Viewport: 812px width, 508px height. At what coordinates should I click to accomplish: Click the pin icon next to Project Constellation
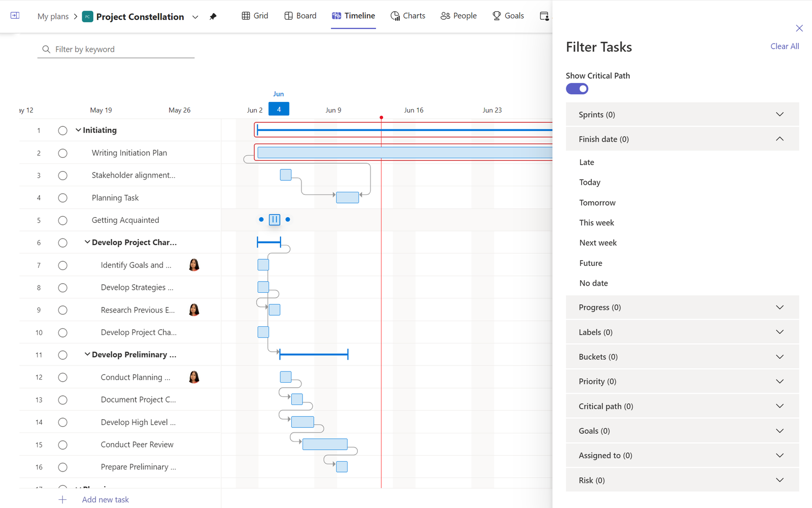(213, 16)
